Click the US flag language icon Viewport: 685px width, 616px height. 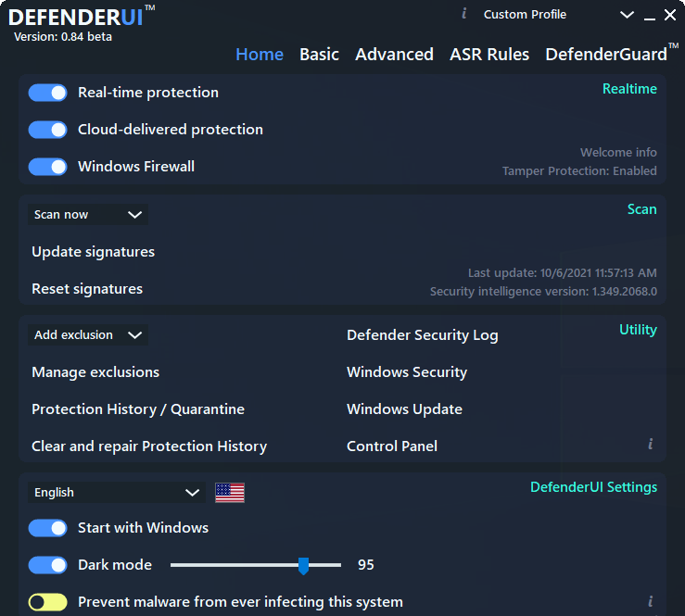[x=230, y=493]
